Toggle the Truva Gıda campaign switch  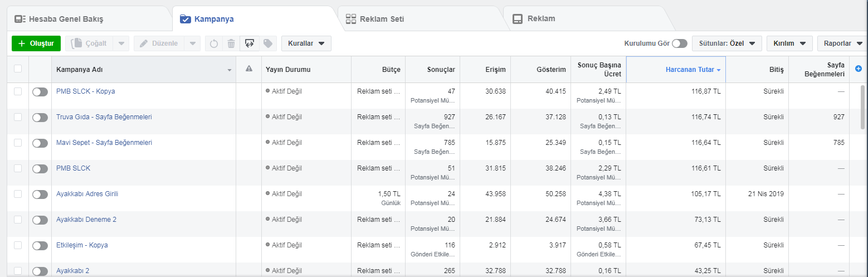tap(40, 118)
